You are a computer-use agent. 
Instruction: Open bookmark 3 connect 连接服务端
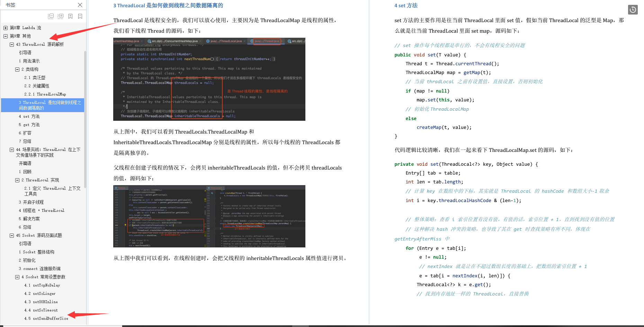(x=39, y=269)
